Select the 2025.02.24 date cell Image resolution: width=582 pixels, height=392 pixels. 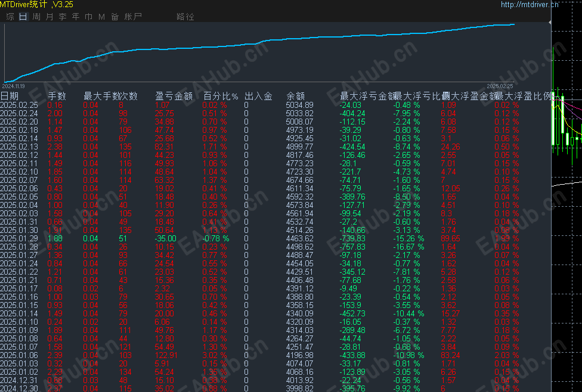click(x=19, y=113)
